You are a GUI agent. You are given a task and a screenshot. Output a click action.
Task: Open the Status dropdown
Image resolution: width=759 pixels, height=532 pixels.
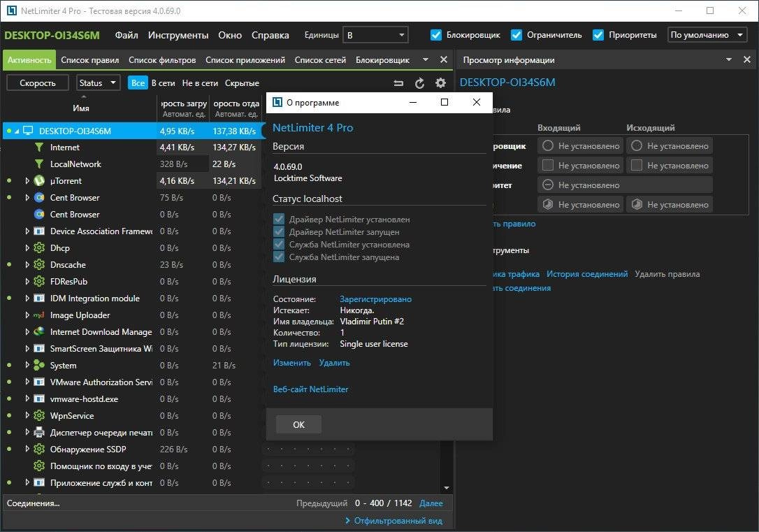tap(99, 82)
